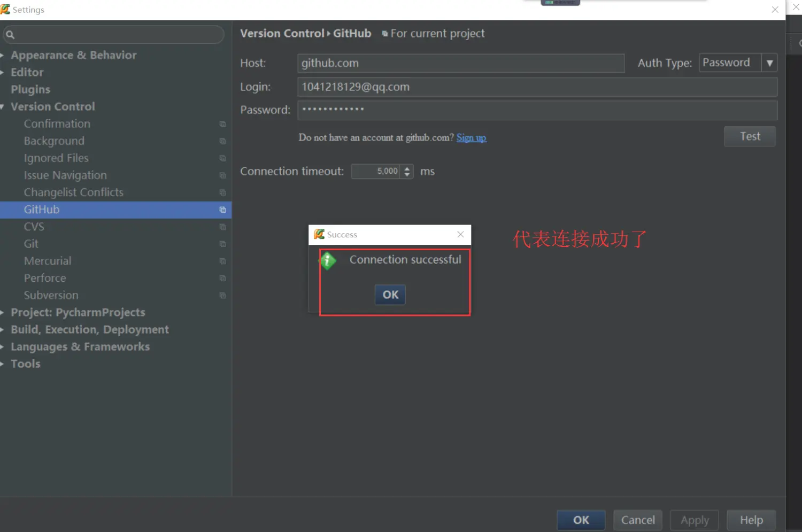Increase or decrease connection timeout stepper

[x=407, y=171]
